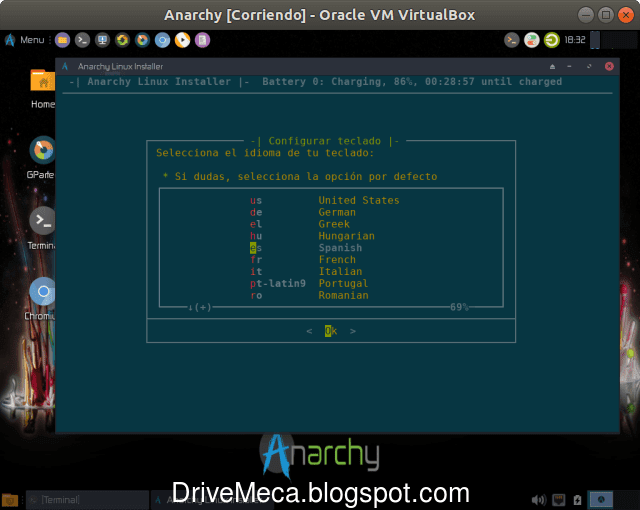Select the it Italian keyboard layout
This screenshot has width=640, height=510.
point(306,271)
